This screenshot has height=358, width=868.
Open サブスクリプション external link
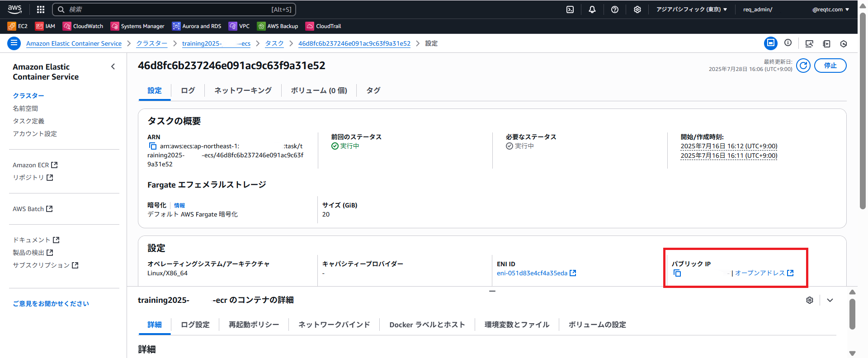pyautogui.click(x=46, y=265)
